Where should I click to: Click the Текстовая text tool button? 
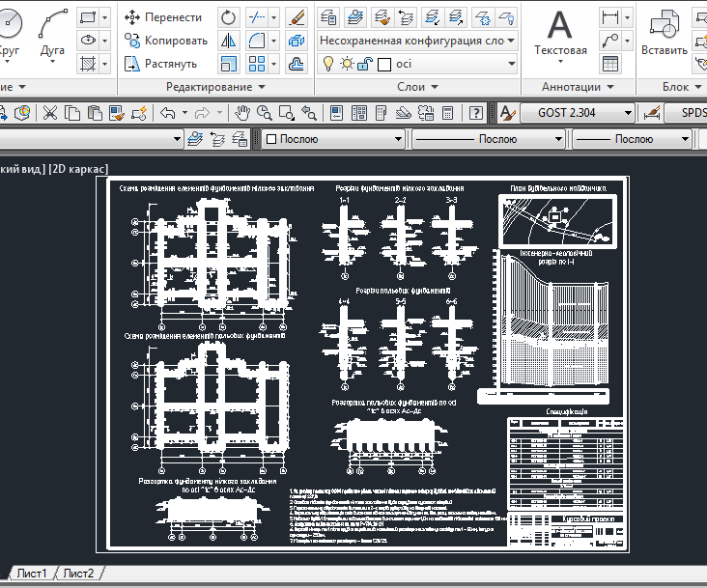[560, 37]
